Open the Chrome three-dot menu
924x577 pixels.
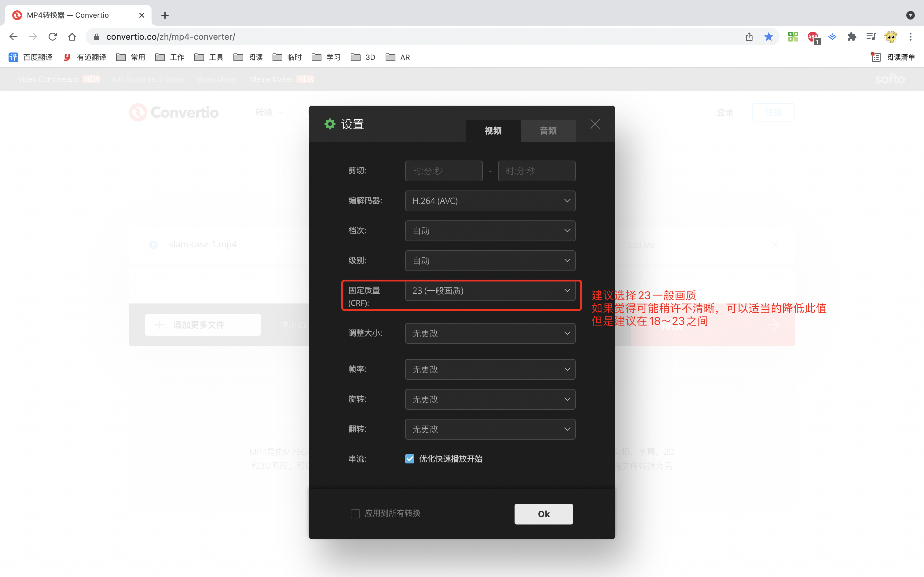[910, 37]
